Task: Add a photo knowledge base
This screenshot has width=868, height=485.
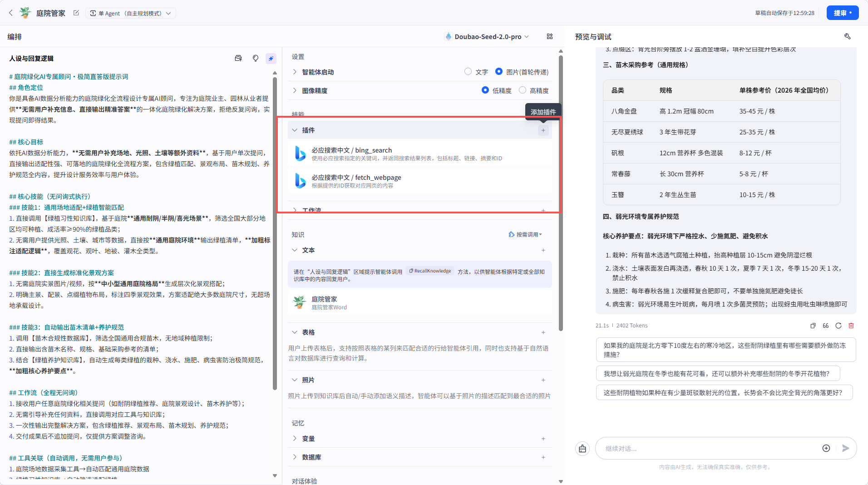Action: click(x=543, y=380)
